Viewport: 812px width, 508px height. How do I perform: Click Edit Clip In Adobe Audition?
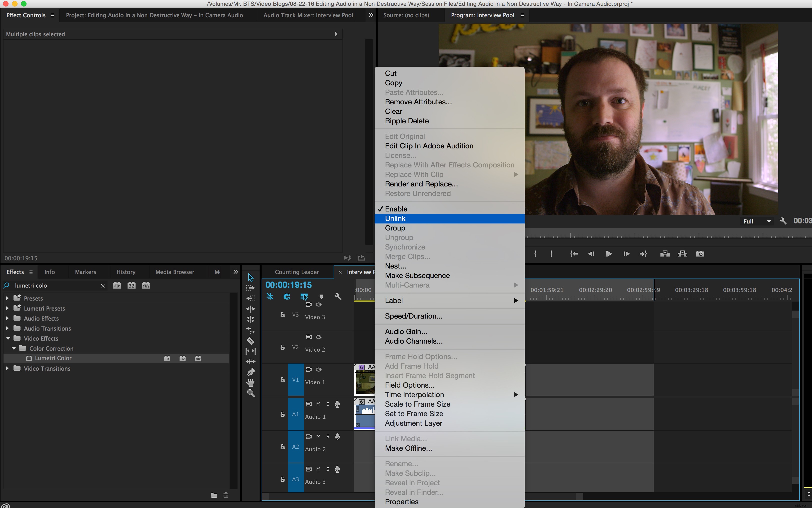429,146
